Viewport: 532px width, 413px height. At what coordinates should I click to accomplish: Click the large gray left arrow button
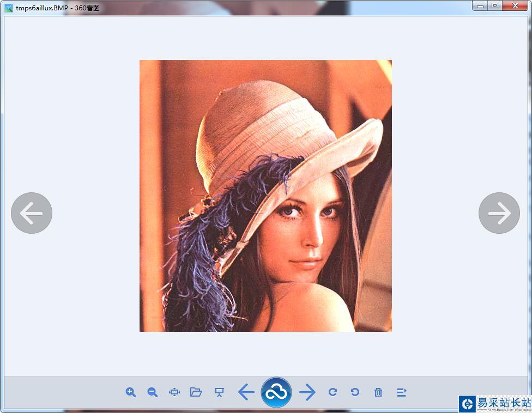[x=32, y=213]
